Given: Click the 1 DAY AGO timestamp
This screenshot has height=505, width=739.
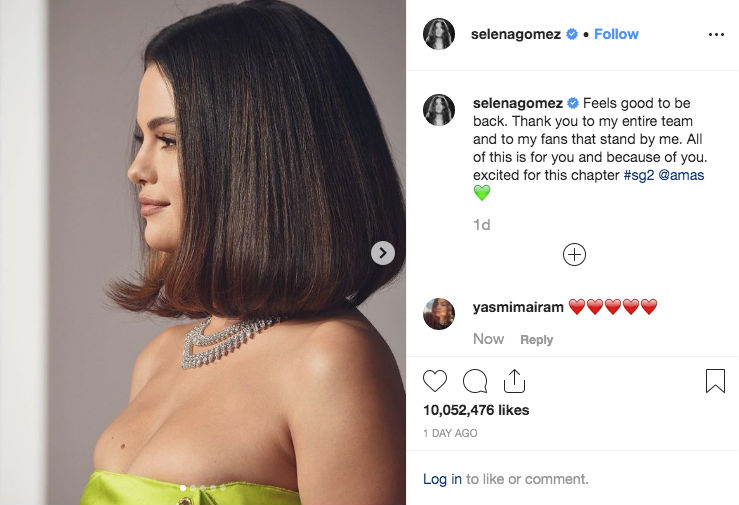Looking at the screenshot, I should 450,433.
